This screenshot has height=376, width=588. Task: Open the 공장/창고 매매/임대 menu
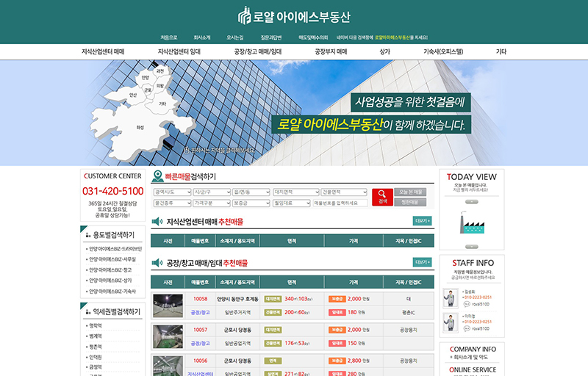pyautogui.click(x=258, y=51)
